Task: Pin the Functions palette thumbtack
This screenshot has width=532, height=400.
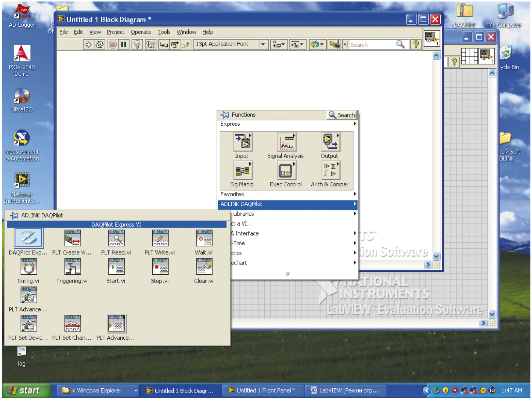Action: click(224, 115)
